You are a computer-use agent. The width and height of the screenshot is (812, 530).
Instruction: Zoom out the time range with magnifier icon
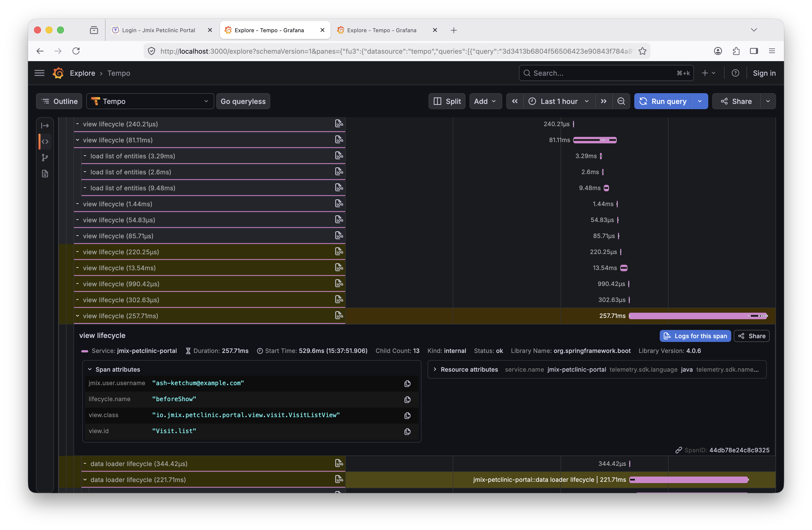[621, 101]
